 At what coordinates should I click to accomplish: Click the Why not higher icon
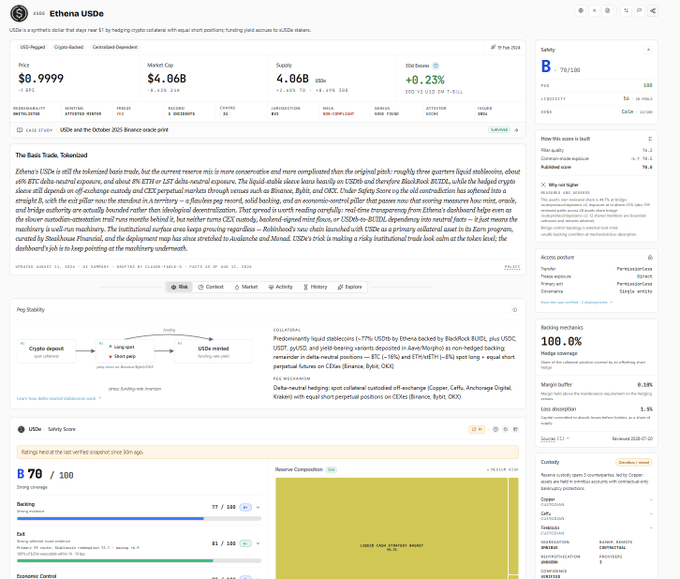click(x=543, y=185)
